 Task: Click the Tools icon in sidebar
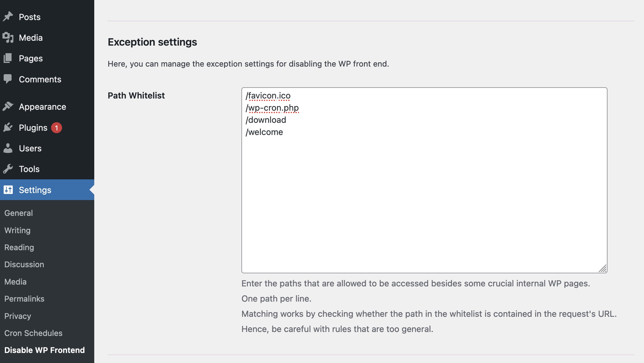(9, 168)
